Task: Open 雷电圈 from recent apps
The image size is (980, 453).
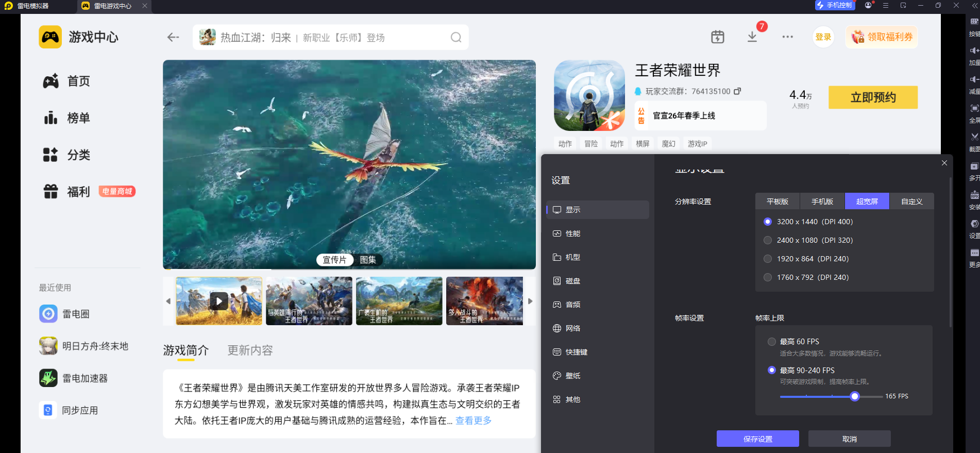Action: pos(64,314)
